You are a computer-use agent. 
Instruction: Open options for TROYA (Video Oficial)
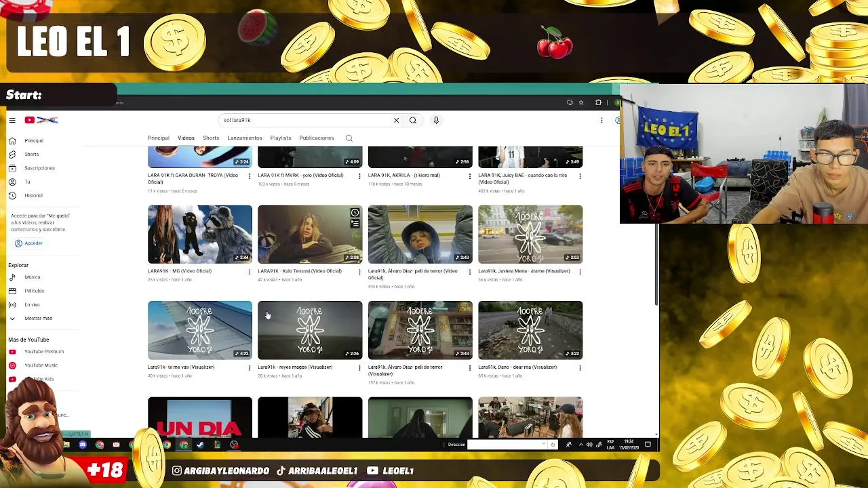249,176
